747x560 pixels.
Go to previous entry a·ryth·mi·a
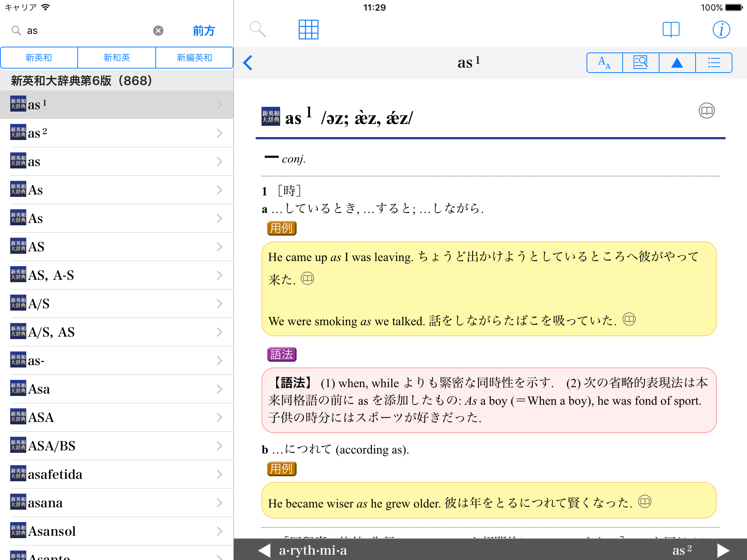[265, 550]
